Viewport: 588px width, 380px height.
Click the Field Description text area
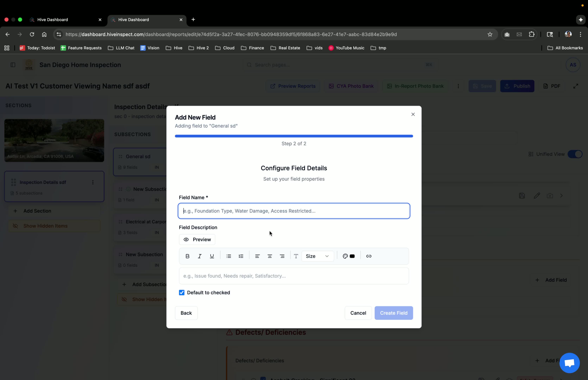(x=294, y=276)
